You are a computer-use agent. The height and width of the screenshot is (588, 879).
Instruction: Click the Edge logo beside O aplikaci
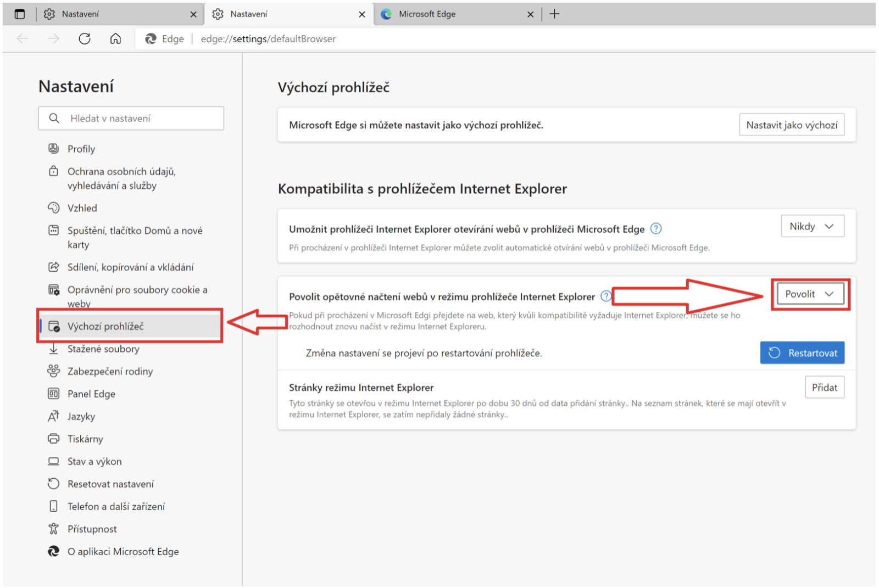point(53,551)
